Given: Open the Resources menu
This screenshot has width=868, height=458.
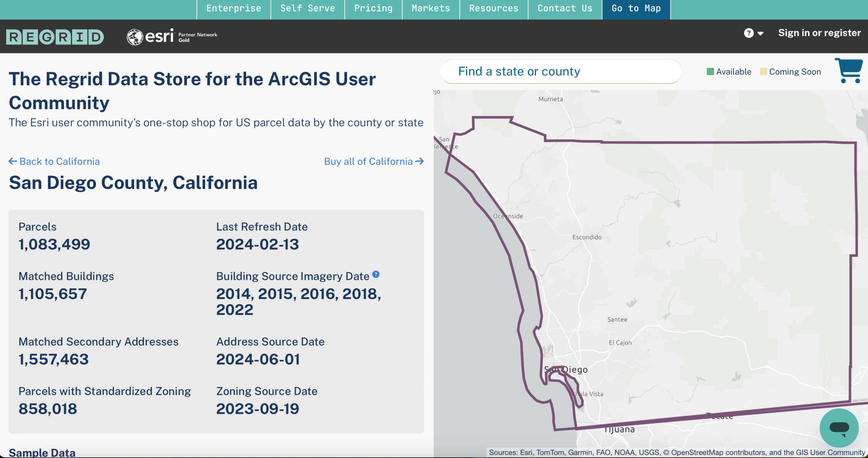Looking at the screenshot, I should (x=494, y=8).
